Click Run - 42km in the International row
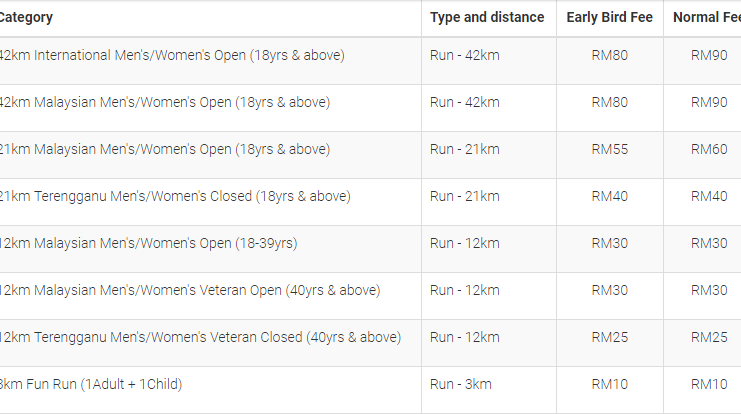 pyautogui.click(x=465, y=55)
